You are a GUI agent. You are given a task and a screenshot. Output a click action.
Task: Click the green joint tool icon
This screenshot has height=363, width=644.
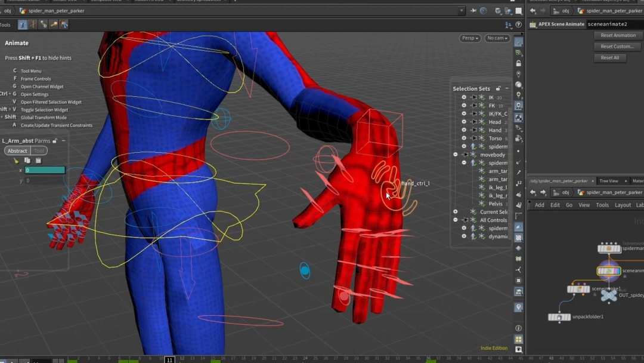[x=43, y=24]
